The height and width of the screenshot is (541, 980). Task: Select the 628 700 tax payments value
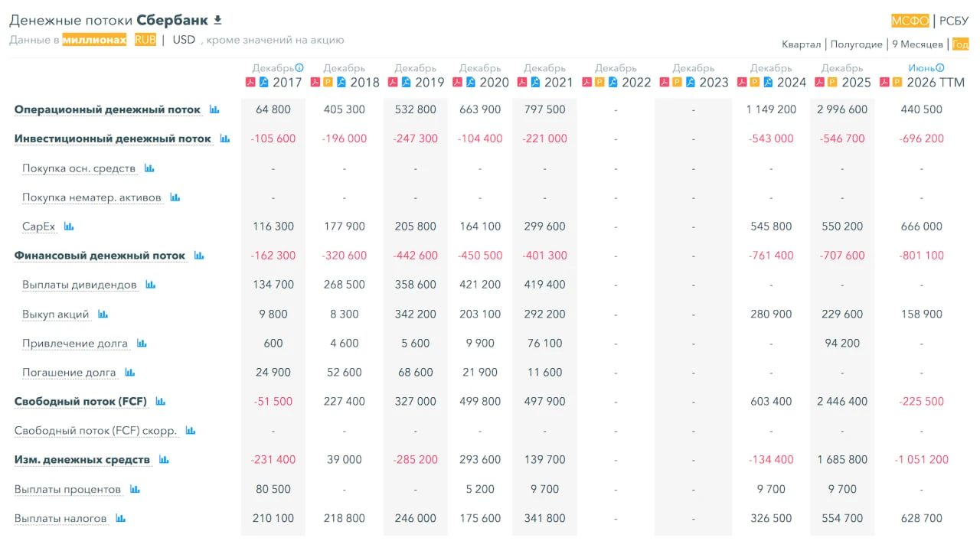(x=922, y=518)
